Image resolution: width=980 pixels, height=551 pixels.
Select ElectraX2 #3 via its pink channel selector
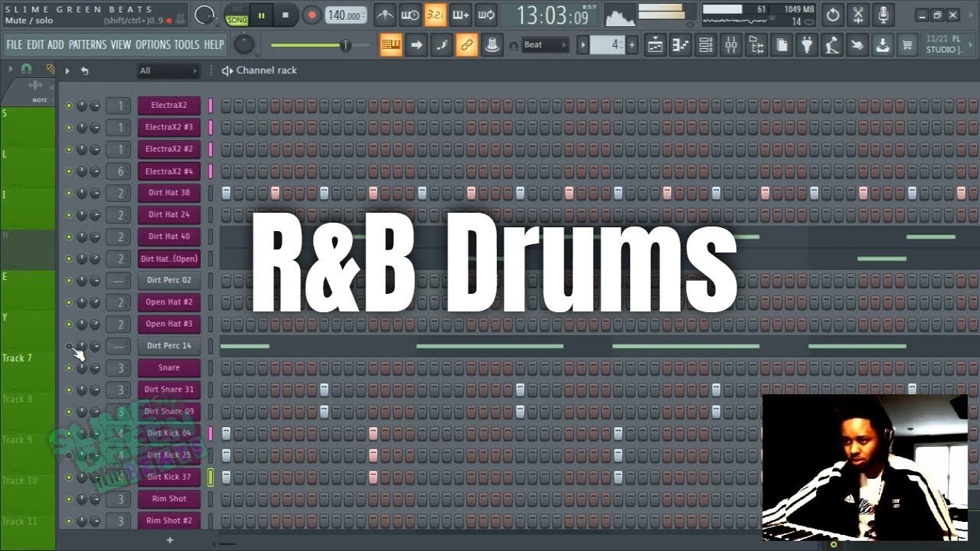coord(211,127)
